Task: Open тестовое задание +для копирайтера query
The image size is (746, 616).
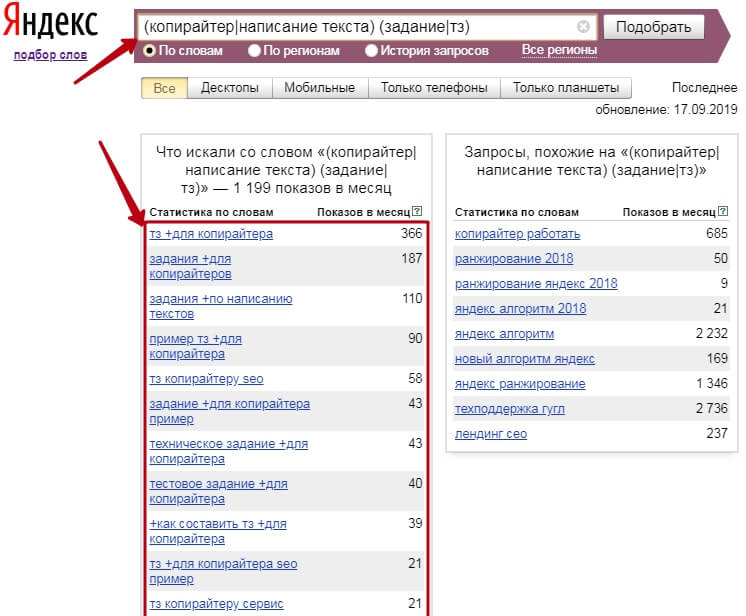Action: (x=218, y=491)
